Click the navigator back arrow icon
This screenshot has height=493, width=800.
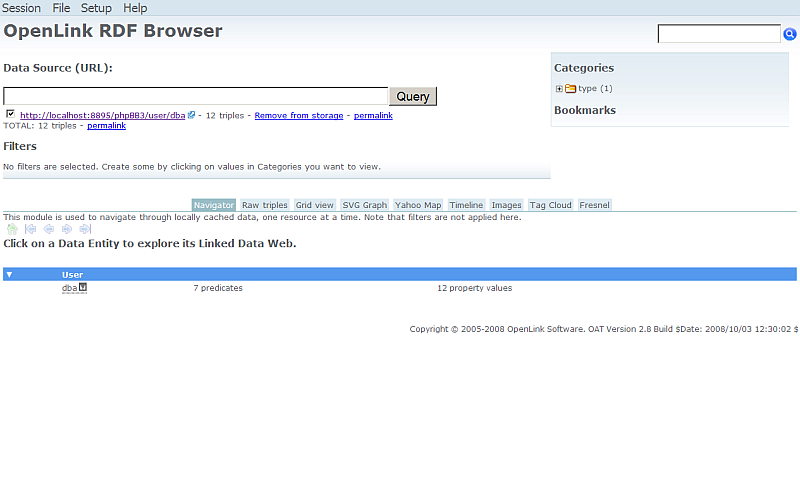tap(48, 229)
